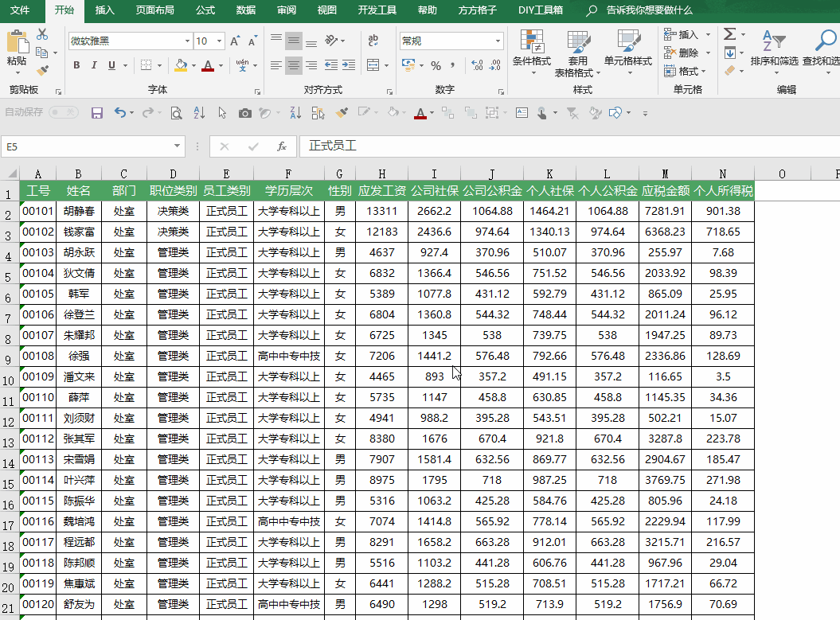Click the percent style icon
The image size is (840, 620).
pos(436,65)
